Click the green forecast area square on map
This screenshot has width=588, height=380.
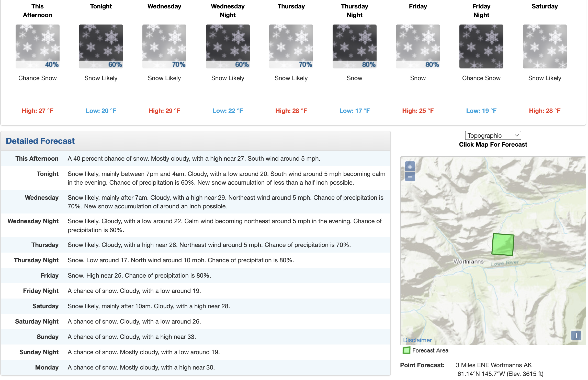tap(503, 244)
